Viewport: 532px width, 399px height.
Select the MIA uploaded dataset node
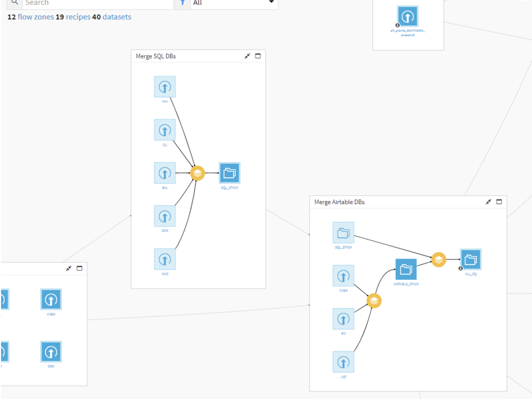click(x=165, y=87)
